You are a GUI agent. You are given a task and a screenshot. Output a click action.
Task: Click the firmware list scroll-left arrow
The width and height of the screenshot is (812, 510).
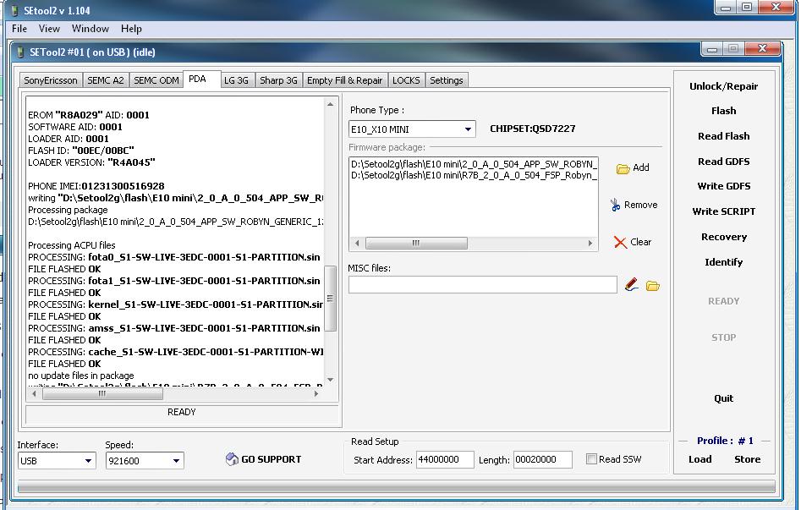click(x=357, y=243)
